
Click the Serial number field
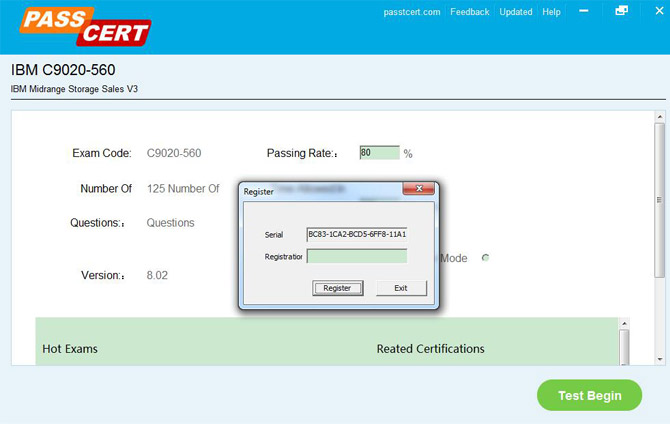pos(357,234)
